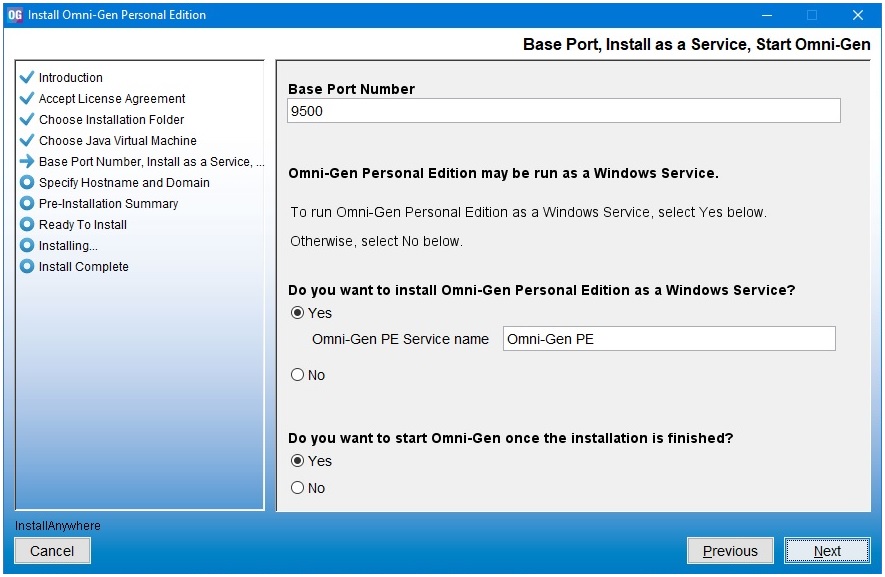Select Yes to install as Windows Service

pyautogui.click(x=297, y=313)
